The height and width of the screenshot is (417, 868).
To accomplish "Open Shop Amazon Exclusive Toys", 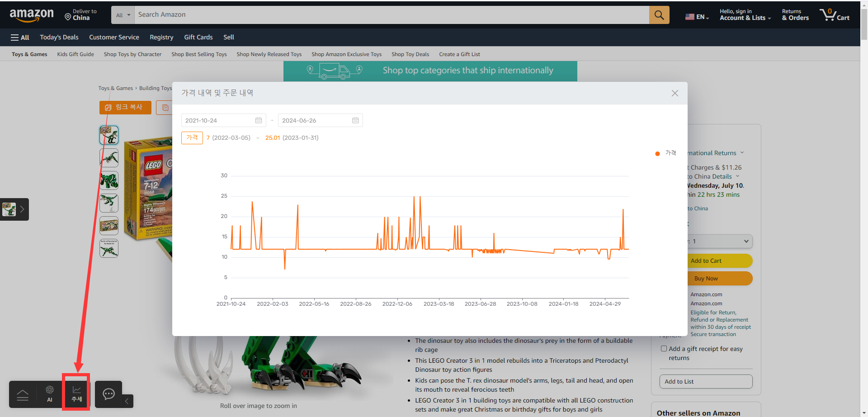I will [346, 54].
